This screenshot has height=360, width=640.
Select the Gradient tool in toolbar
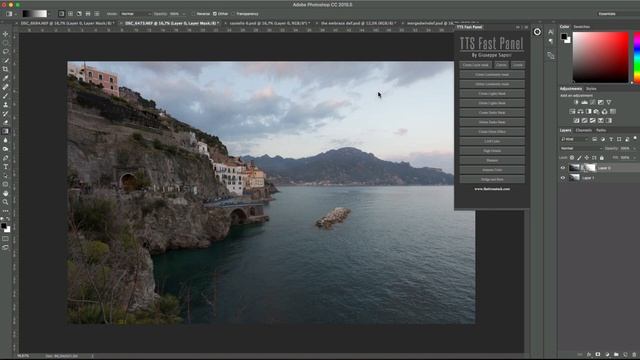[5, 131]
